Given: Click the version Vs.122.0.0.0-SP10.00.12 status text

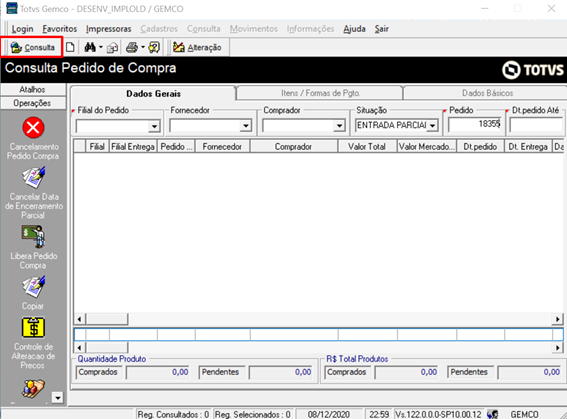Looking at the screenshot, I should pos(438,414).
